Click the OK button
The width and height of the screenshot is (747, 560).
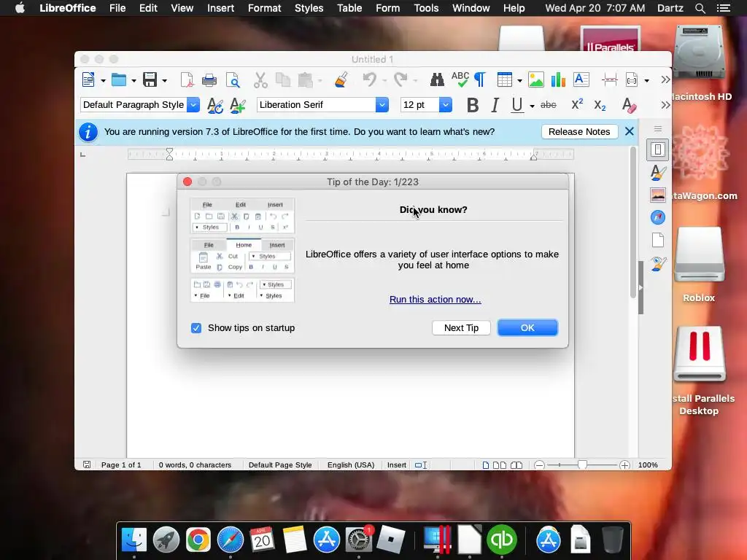[x=527, y=327]
